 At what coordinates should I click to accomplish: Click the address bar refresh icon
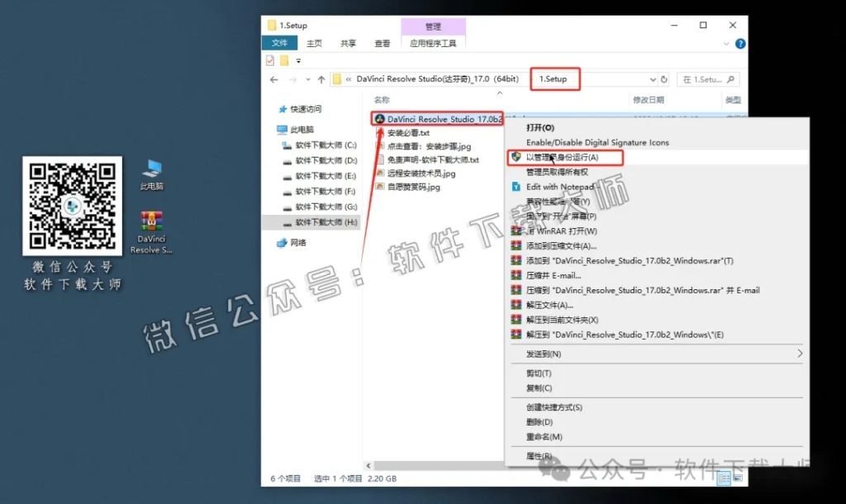(x=663, y=79)
